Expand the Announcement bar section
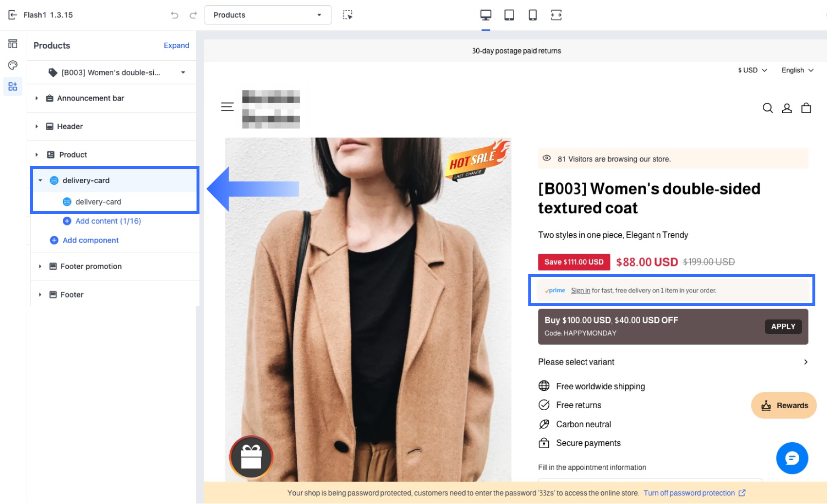This screenshot has width=827, height=504. tap(36, 98)
